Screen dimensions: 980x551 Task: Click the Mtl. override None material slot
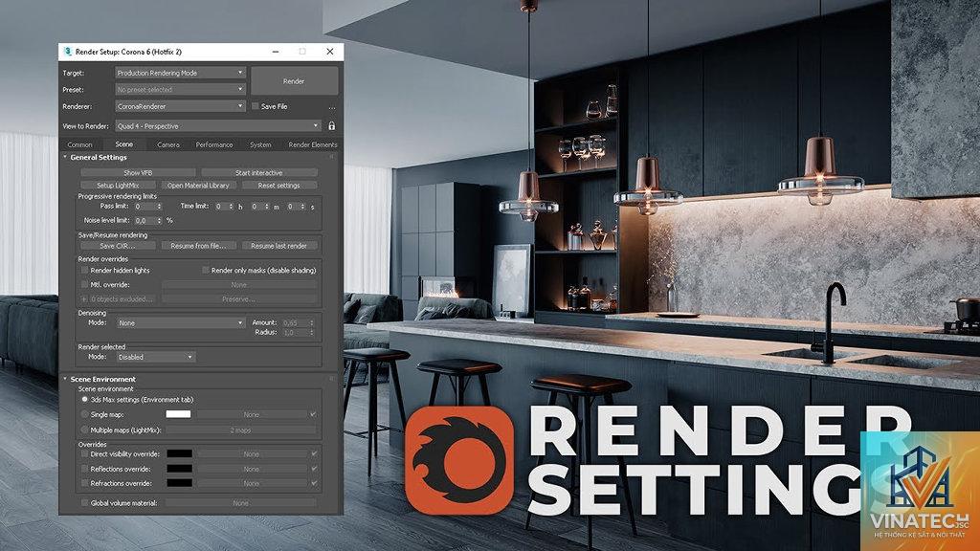239,285
